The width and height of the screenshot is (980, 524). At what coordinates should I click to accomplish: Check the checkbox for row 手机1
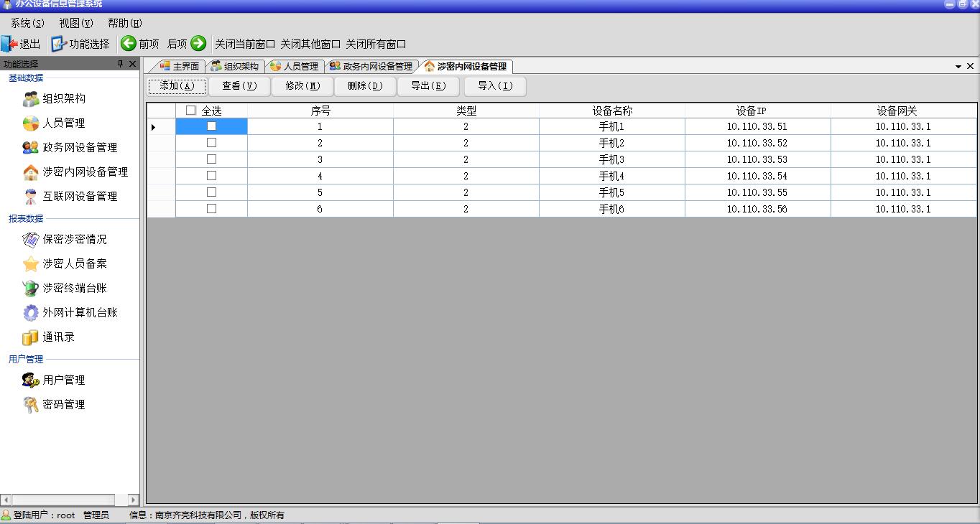point(211,126)
